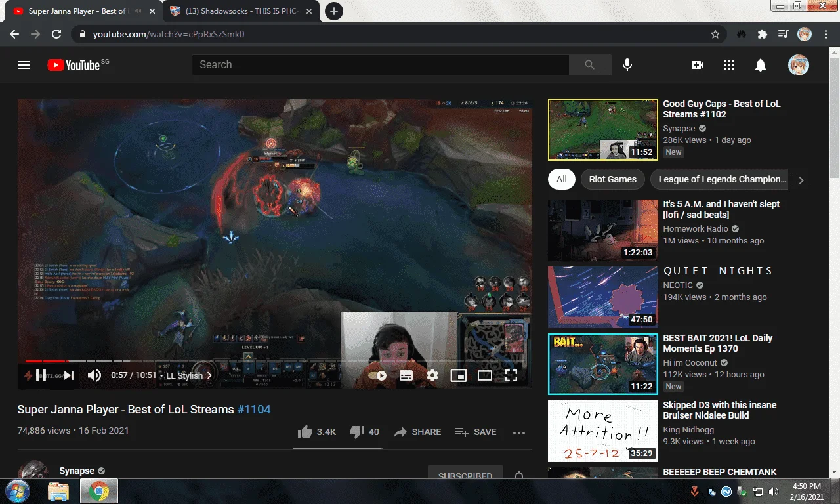
Task: Bookmark this page with the star icon
Action: (x=715, y=34)
